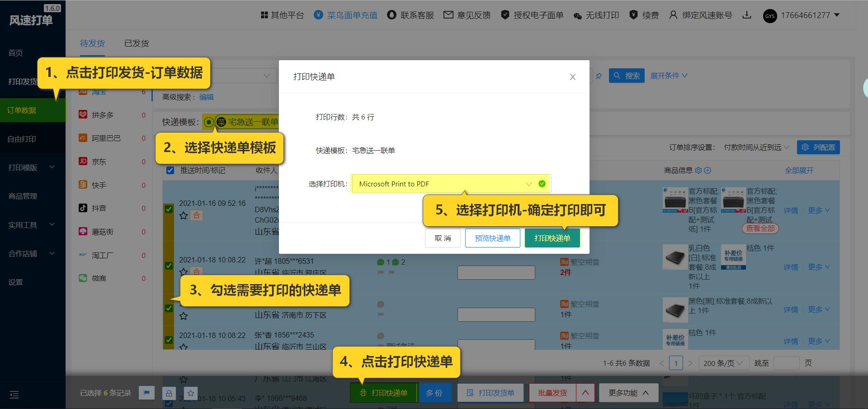Viewport: 868px width, 409px height.
Task: Select the 淘宝 platform icon
Action: click(x=83, y=91)
